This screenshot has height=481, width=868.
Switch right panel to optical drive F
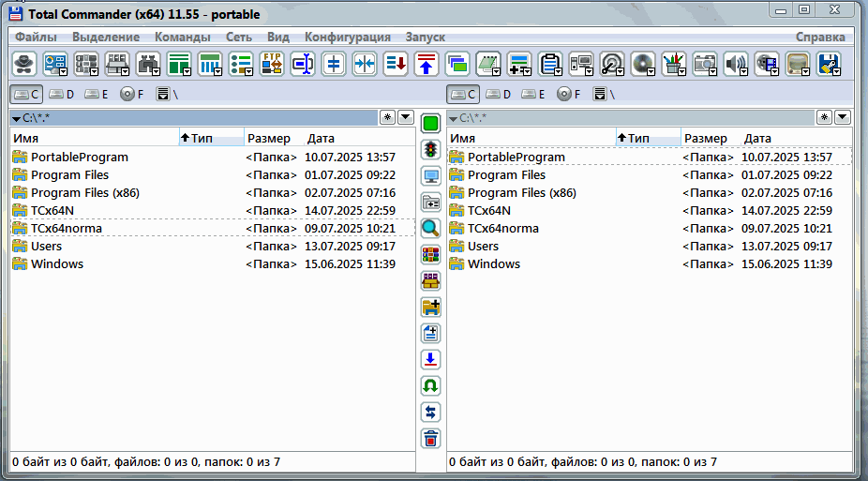tap(569, 94)
